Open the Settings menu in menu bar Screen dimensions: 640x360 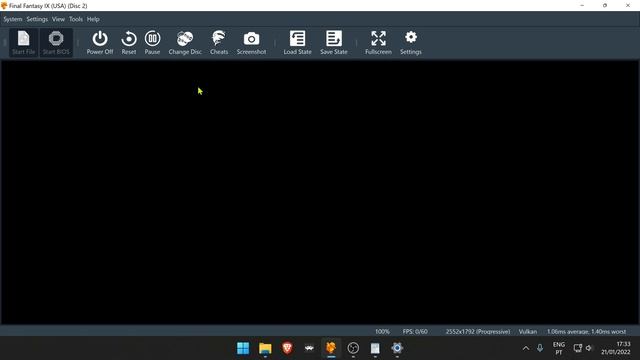pos(37,19)
